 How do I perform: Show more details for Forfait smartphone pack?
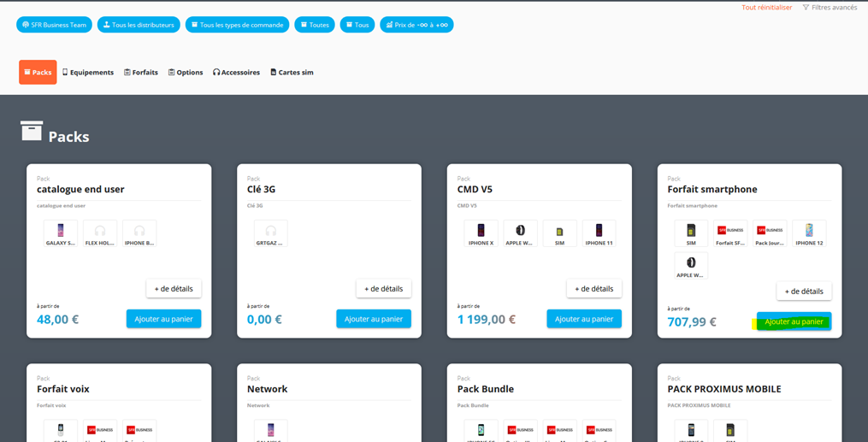[804, 292]
